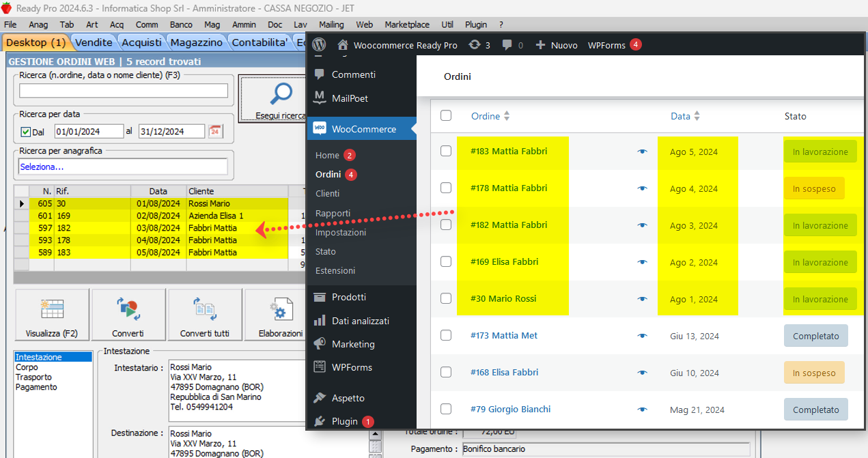Open the File menu
The image size is (868, 458).
10,25
